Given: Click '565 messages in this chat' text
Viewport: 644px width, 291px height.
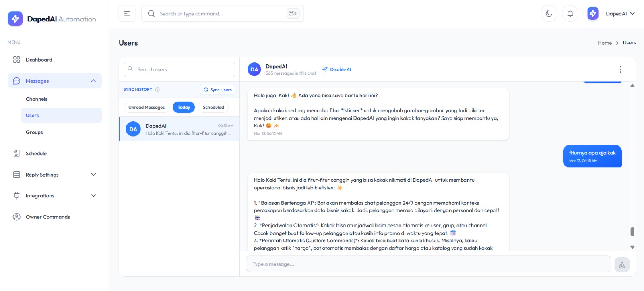Looking at the screenshot, I should [x=291, y=73].
